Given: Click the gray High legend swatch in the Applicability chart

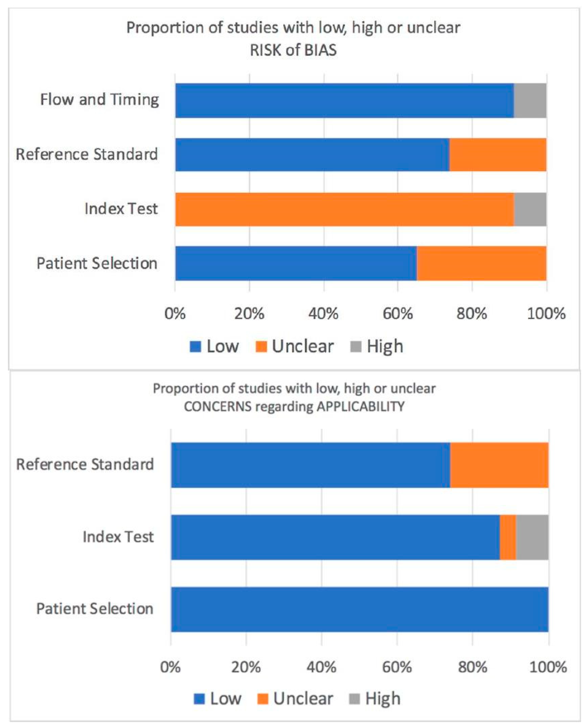Looking at the screenshot, I should click(354, 699).
